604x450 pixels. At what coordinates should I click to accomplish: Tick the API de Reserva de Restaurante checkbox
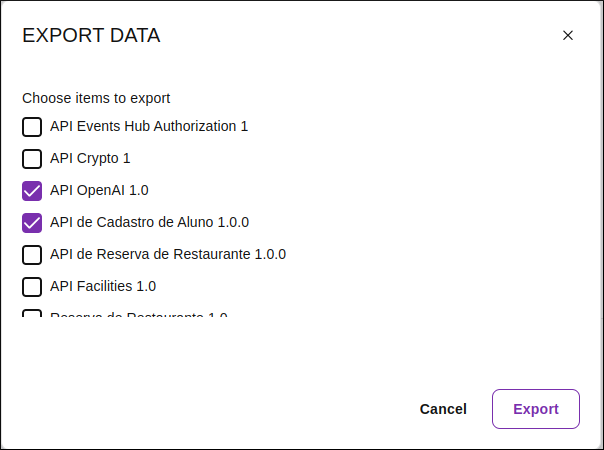click(x=32, y=254)
